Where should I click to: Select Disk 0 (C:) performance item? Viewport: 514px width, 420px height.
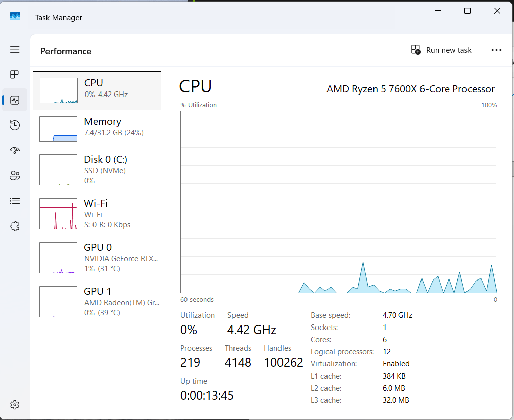point(97,169)
